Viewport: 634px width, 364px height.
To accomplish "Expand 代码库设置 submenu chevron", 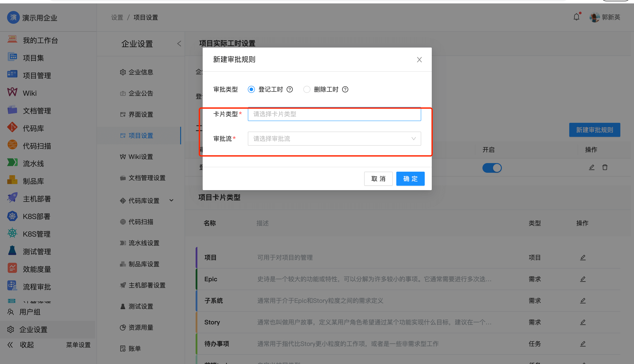I will click(171, 200).
